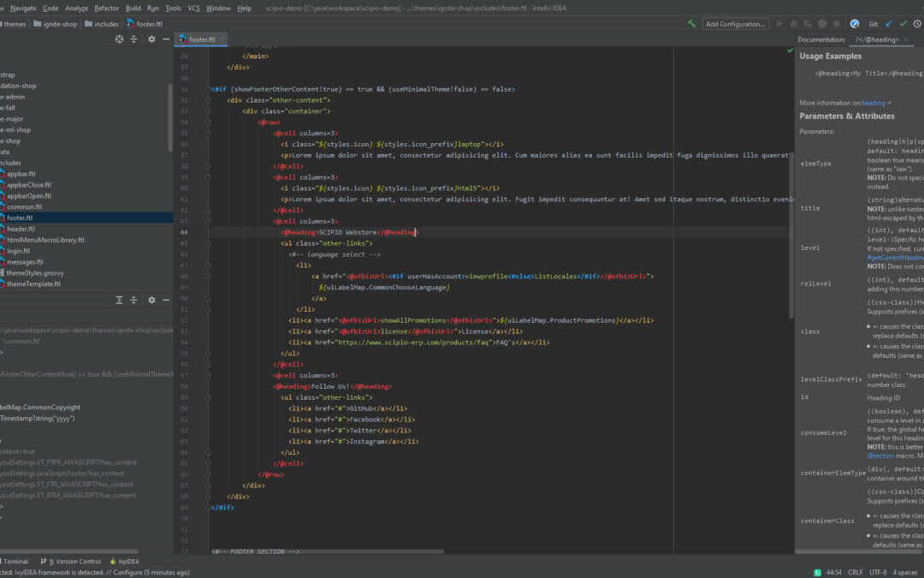Viewport: 924px width, 578px height.
Task: Click Collapse All icon in Structure panel header
Action: tap(133, 301)
